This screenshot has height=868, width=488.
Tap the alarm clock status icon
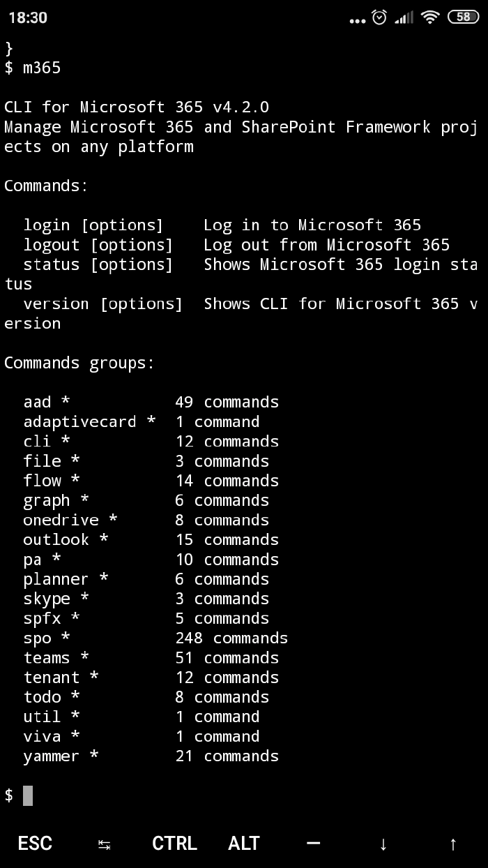pos(379,18)
